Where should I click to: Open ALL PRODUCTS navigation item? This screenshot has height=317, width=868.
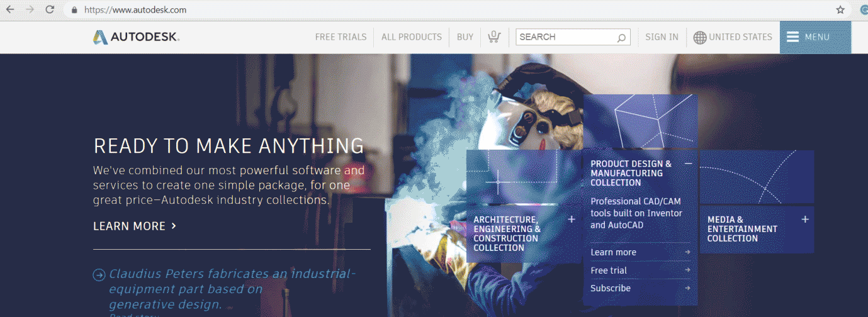(x=412, y=37)
